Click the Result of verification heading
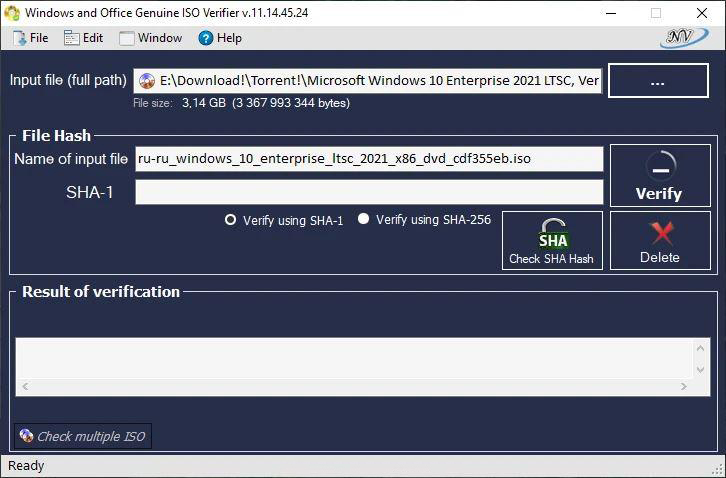 pos(101,292)
